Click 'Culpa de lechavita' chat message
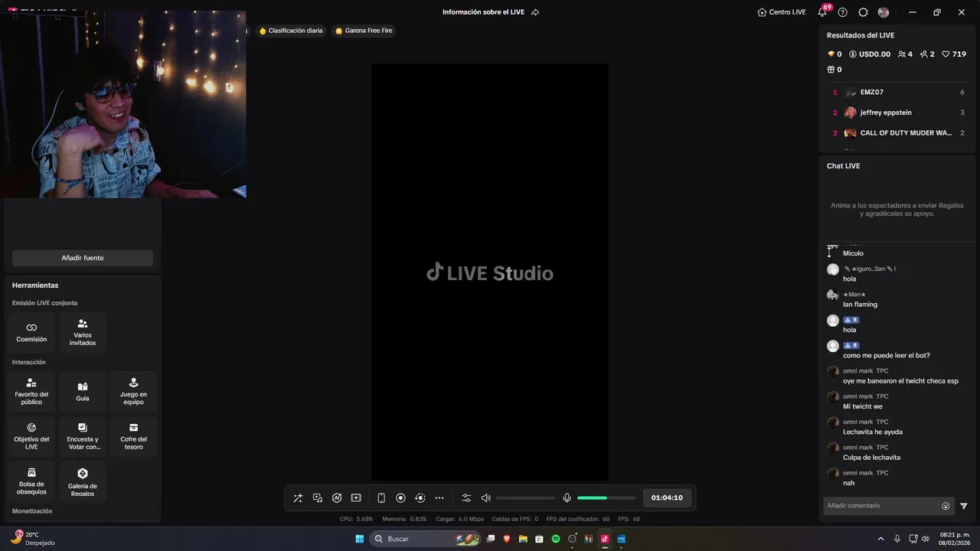The width and height of the screenshot is (980, 551). tap(871, 458)
